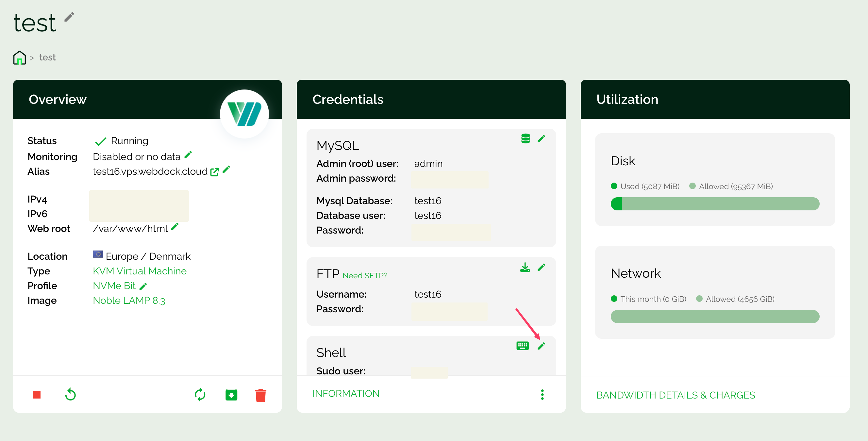Image resolution: width=868 pixels, height=441 pixels.
Task: Delete the server with trash icon
Action: [260, 395]
